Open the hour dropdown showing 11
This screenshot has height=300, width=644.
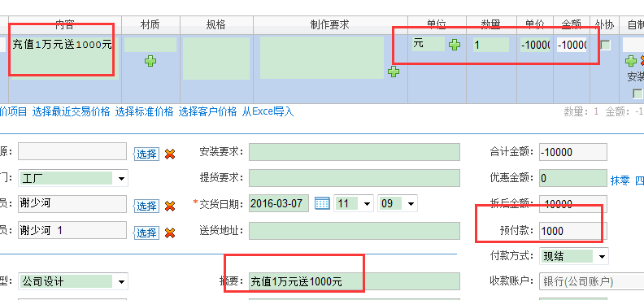(367, 203)
